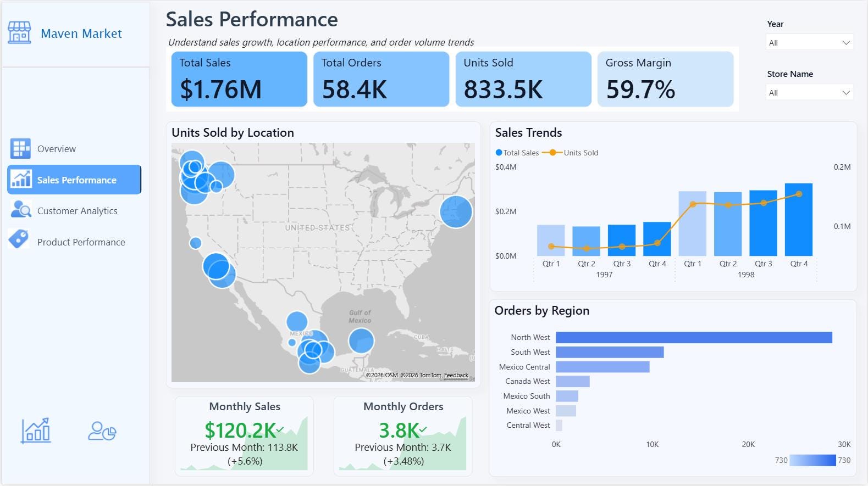The height and width of the screenshot is (486, 868).
Task: Click the Monthly Orders KPI card
Action: [403, 435]
